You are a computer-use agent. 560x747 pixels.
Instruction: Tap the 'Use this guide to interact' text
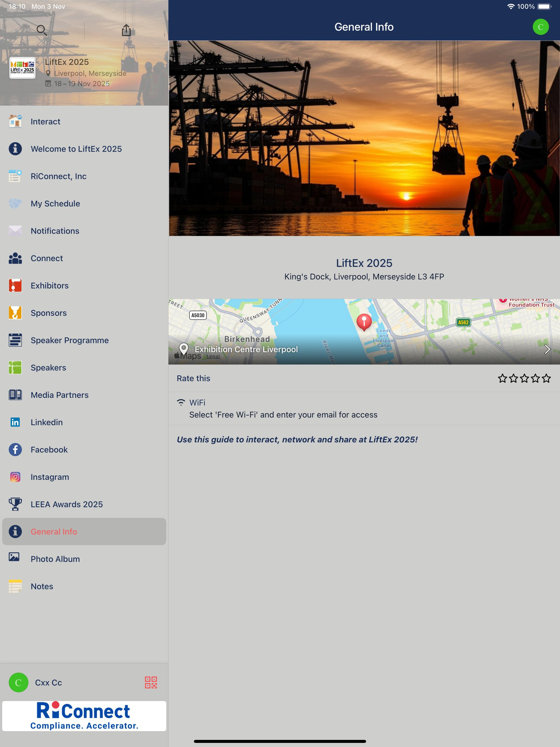(x=297, y=439)
